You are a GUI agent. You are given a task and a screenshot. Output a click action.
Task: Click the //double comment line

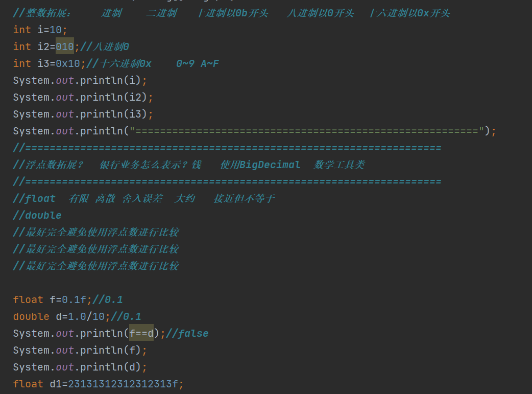(x=37, y=215)
